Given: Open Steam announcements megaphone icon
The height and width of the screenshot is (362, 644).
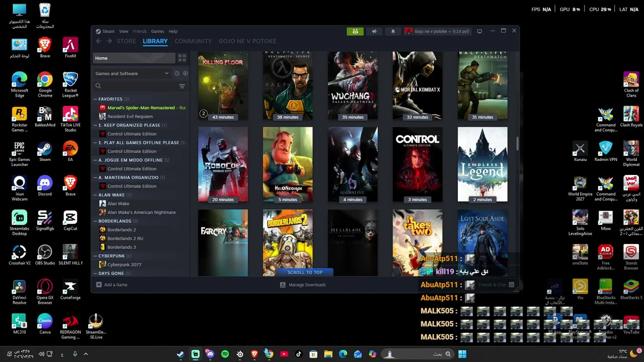Looking at the screenshot, I should (x=374, y=31).
